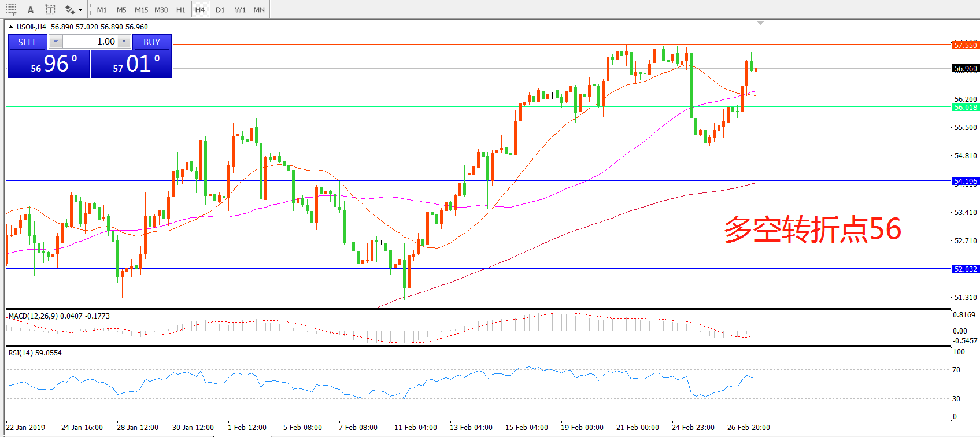Image resolution: width=980 pixels, height=437 pixels.
Task: Select the Fibonacci retracement tool icon
Action: tap(11, 9)
